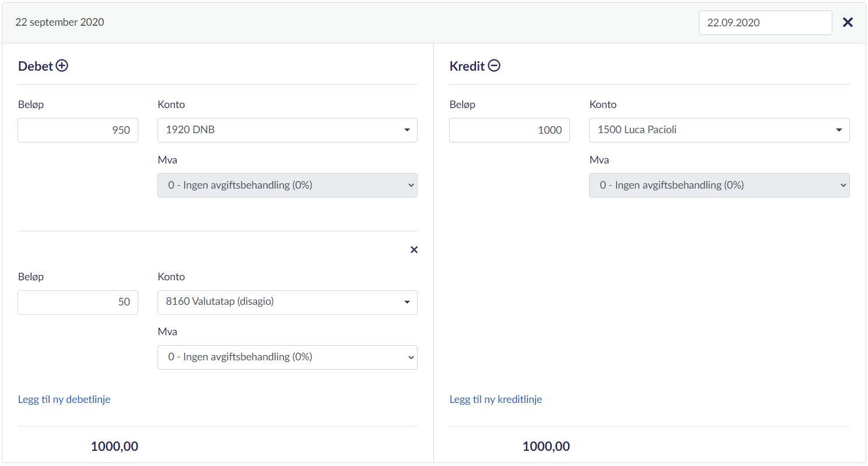
Task: Click 'Legg til ny debetlinje' link
Action: coord(64,399)
